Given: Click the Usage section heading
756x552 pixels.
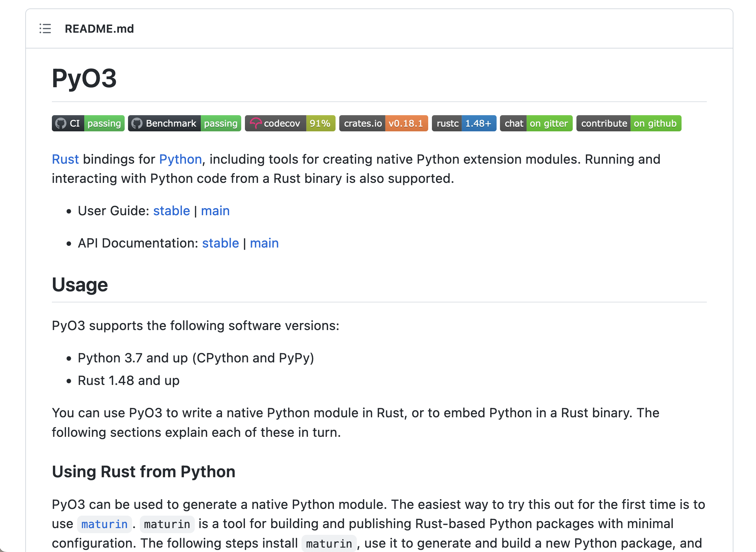Looking at the screenshot, I should tap(80, 285).
